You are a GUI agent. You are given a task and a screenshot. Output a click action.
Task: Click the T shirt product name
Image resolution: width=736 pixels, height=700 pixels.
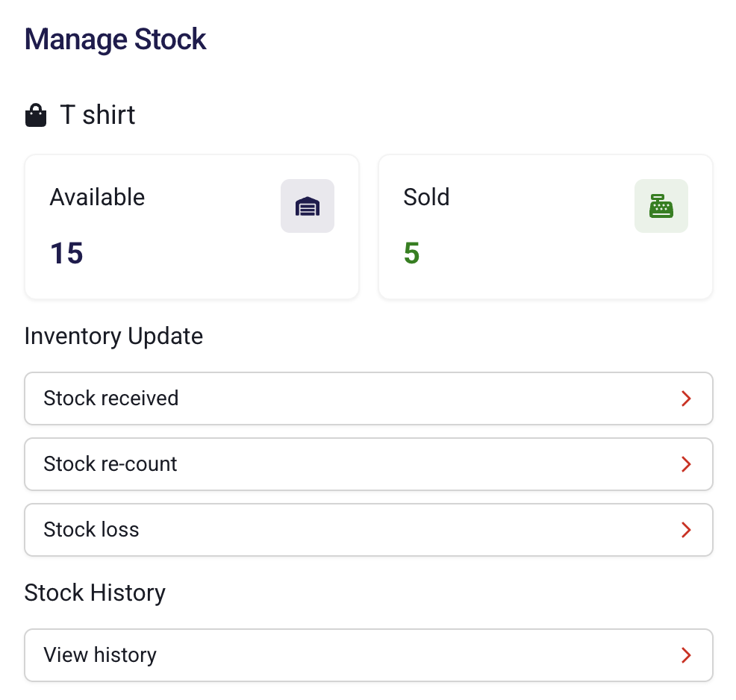[98, 116]
